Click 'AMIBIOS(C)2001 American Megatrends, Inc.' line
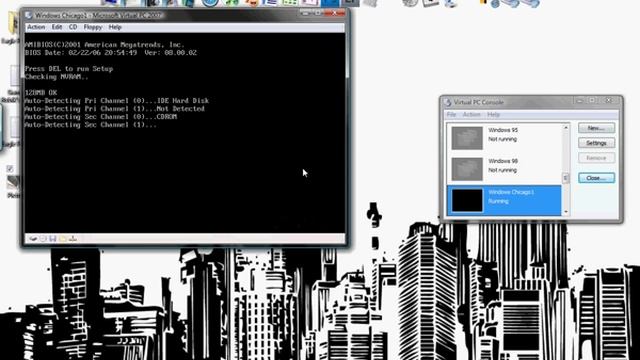640x360 pixels. coord(104,44)
